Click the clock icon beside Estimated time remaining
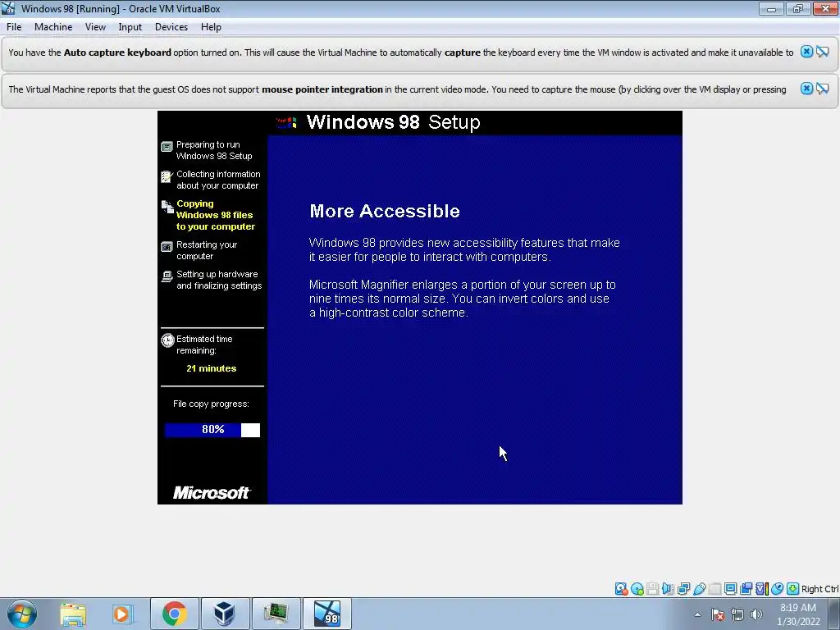The image size is (840, 630). pos(167,340)
